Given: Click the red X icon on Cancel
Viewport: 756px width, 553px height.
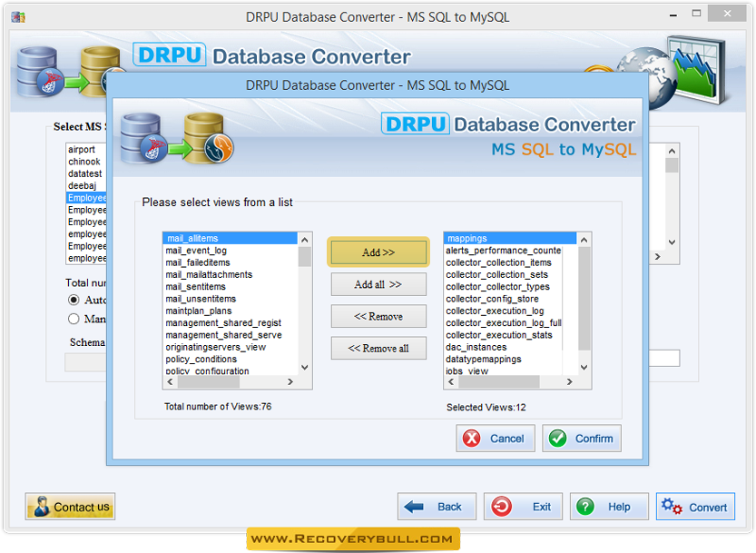Looking at the screenshot, I should click(x=471, y=439).
